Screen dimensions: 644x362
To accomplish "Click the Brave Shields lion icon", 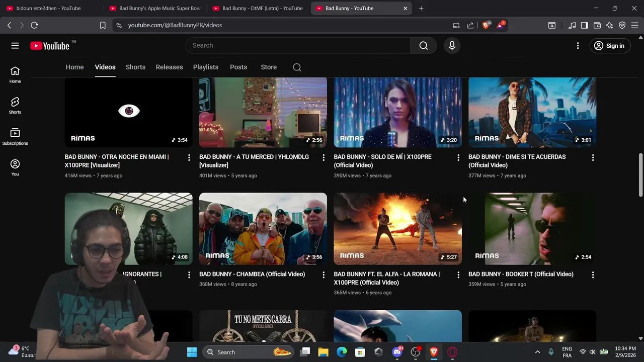I will [486, 25].
